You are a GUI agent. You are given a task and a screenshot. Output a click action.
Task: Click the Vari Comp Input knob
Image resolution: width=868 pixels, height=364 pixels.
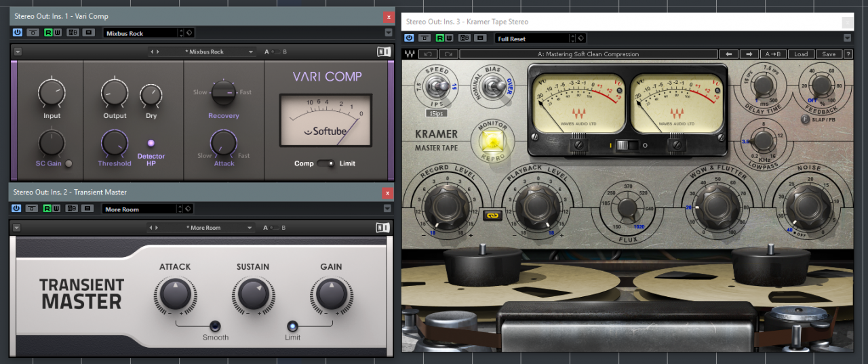tap(52, 92)
